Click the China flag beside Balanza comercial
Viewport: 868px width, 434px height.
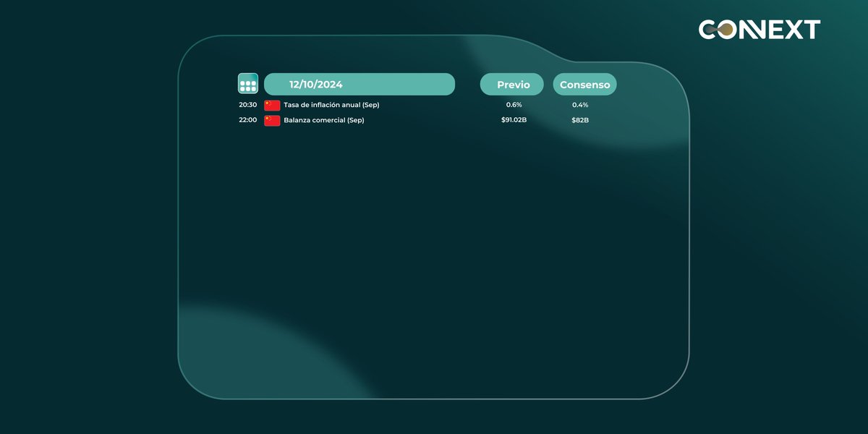(272, 120)
